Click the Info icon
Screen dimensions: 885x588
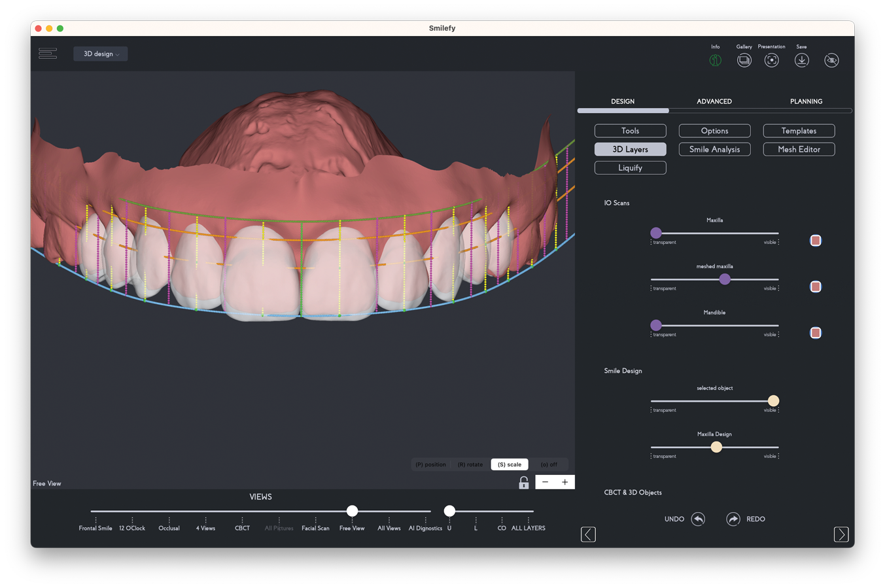point(715,60)
